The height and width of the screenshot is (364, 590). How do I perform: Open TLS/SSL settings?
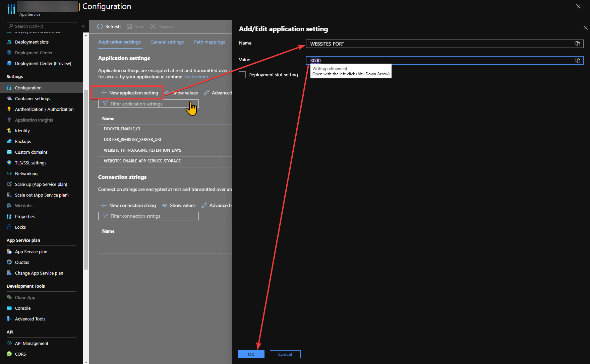(x=31, y=163)
